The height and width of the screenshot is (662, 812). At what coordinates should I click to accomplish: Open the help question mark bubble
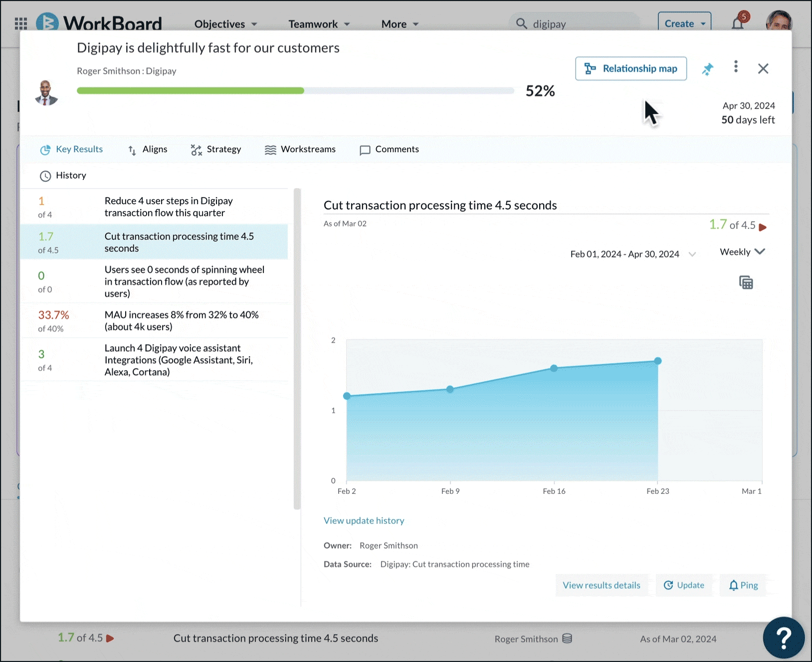coord(784,637)
